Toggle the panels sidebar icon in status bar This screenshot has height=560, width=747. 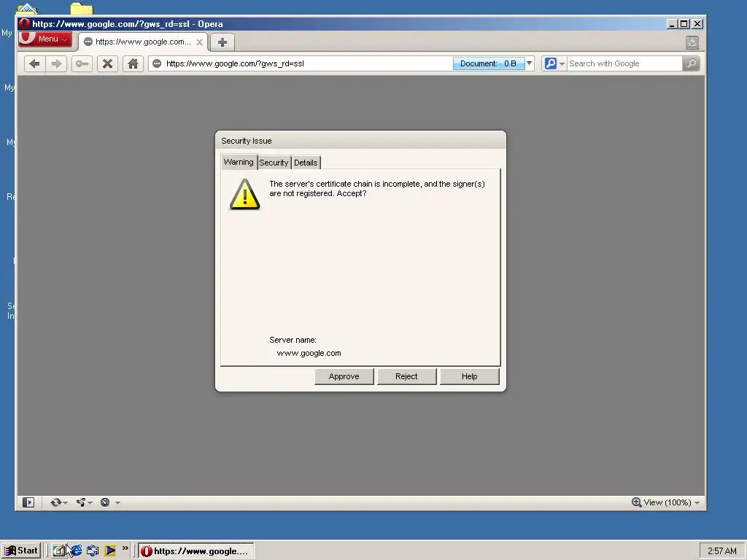[28, 502]
